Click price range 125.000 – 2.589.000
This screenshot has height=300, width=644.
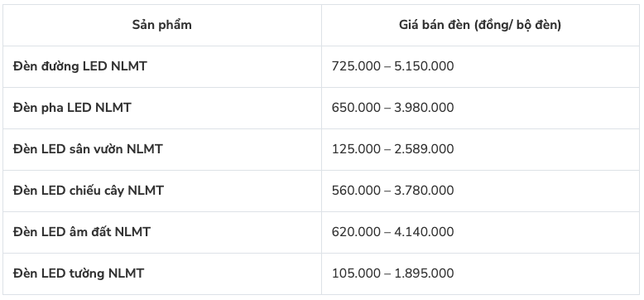(392, 149)
